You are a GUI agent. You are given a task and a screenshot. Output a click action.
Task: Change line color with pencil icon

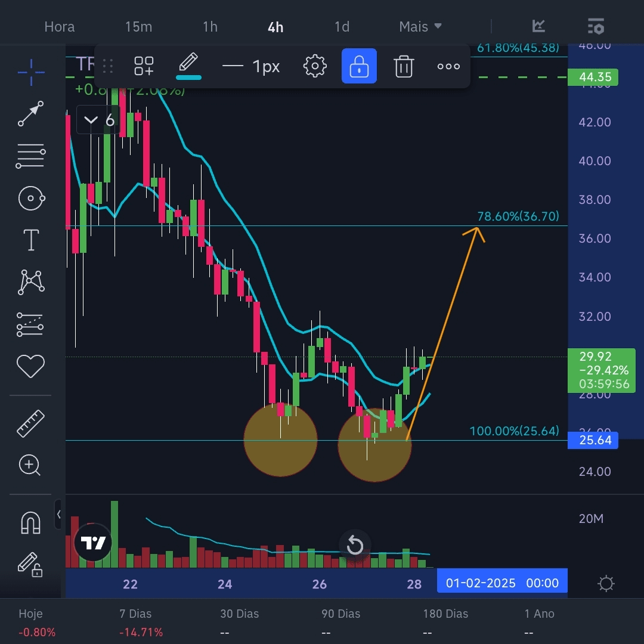(188, 66)
